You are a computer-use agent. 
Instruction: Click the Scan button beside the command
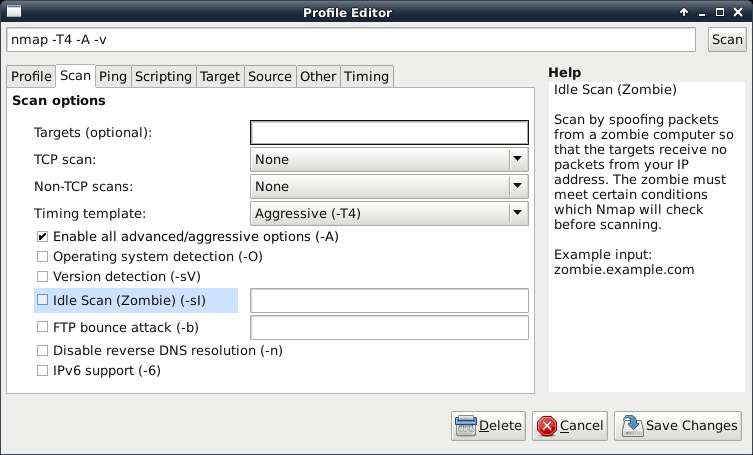pos(727,39)
